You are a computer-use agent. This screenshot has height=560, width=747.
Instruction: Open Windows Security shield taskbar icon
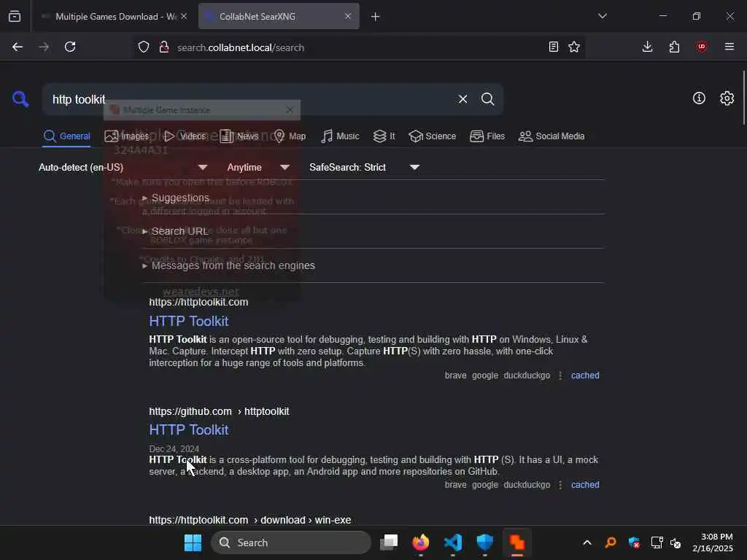(484, 542)
